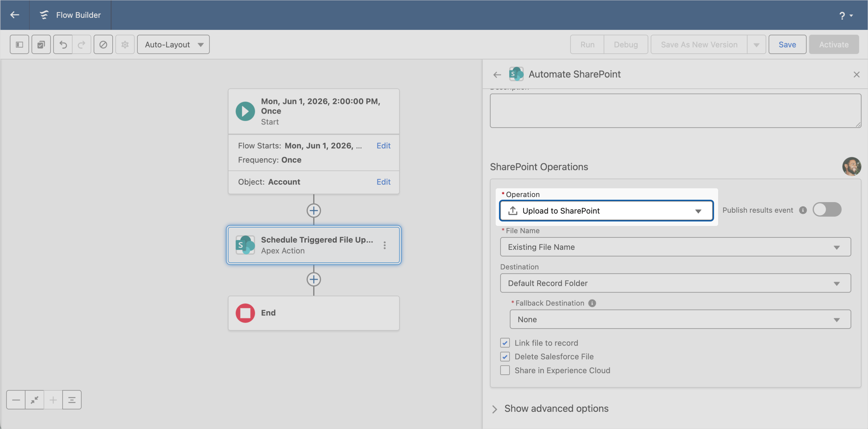Click the select elements toolbar icon

pyautogui.click(x=41, y=44)
